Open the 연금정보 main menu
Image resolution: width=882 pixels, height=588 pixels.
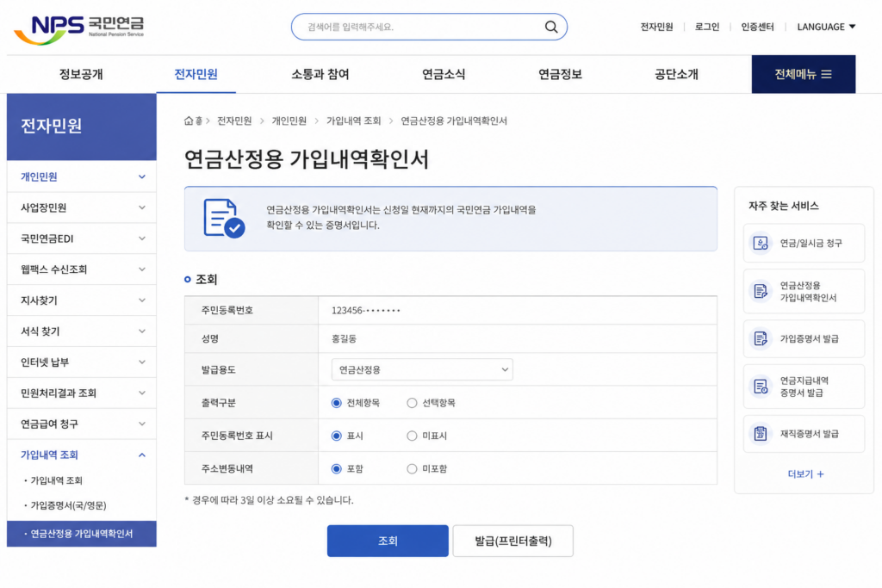560,74
